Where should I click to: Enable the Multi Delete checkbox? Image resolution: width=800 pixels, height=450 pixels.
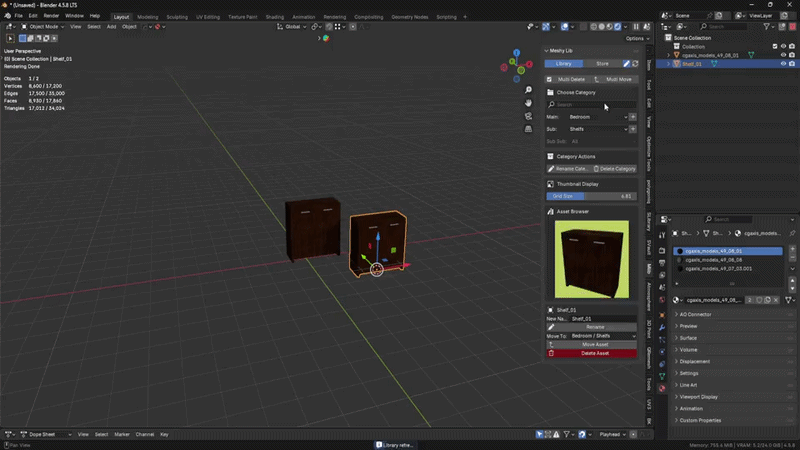549,79
